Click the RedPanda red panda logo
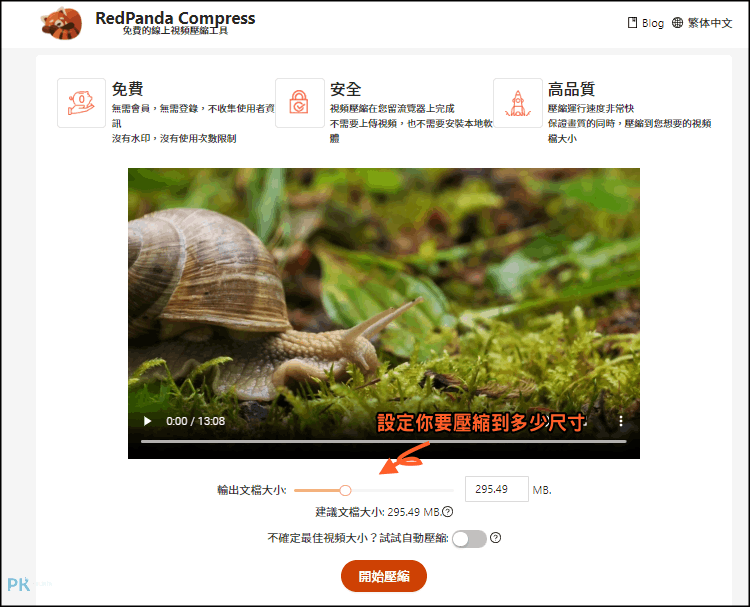This screenshot has height=607, width=750. 61,23
